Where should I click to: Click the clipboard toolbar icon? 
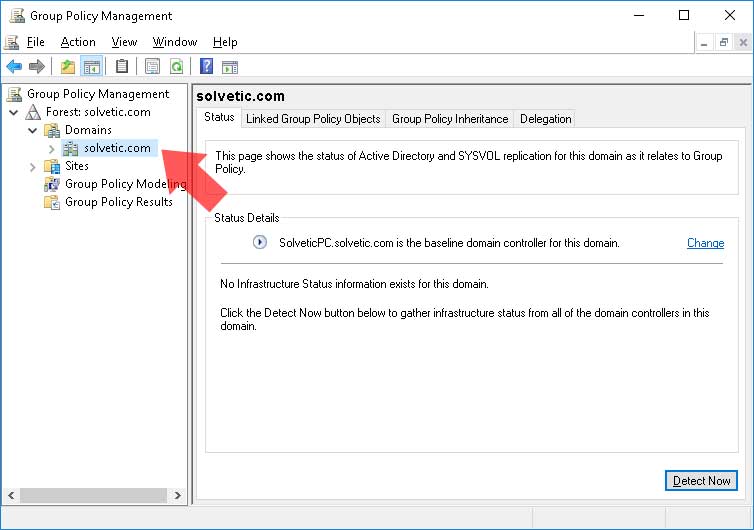[x=122, y=66]
